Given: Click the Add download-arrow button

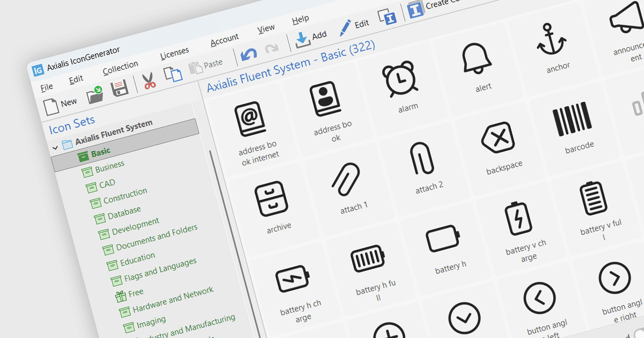Looking at the screenshot, I should tap(311, 38).
